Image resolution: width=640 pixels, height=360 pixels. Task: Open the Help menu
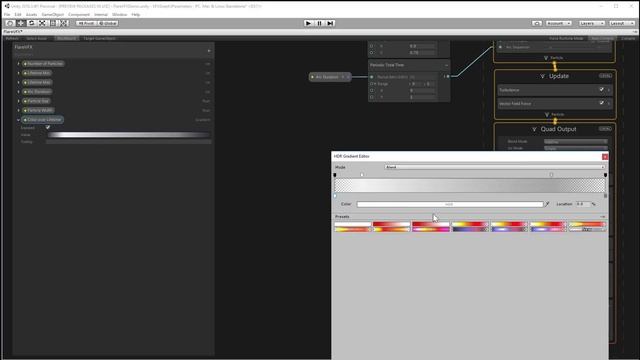(x=136, y=14)
